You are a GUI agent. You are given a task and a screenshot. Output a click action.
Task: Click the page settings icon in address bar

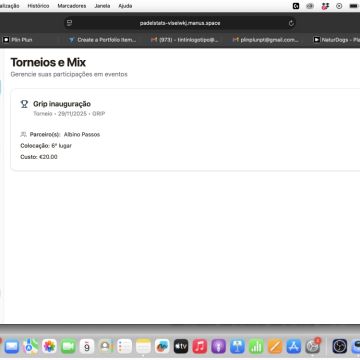point(69,23)
